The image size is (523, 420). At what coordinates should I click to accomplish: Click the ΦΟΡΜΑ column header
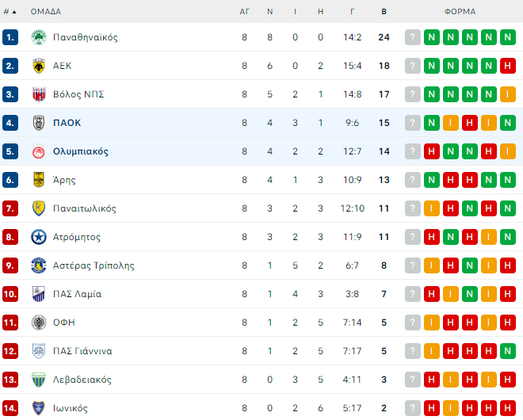[x=460, y=12]
